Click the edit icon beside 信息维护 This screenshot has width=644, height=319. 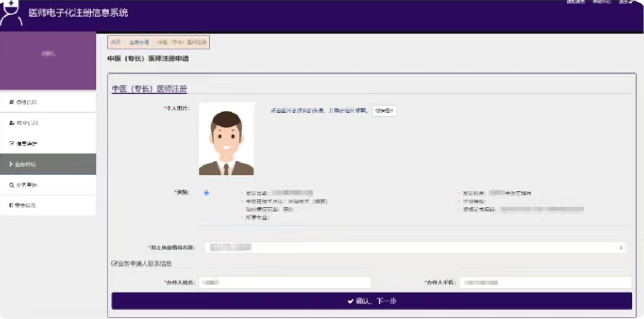click(11, 144)
